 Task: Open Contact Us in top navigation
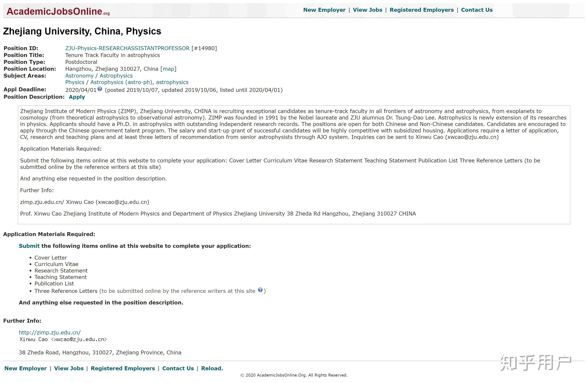point(477,10)
